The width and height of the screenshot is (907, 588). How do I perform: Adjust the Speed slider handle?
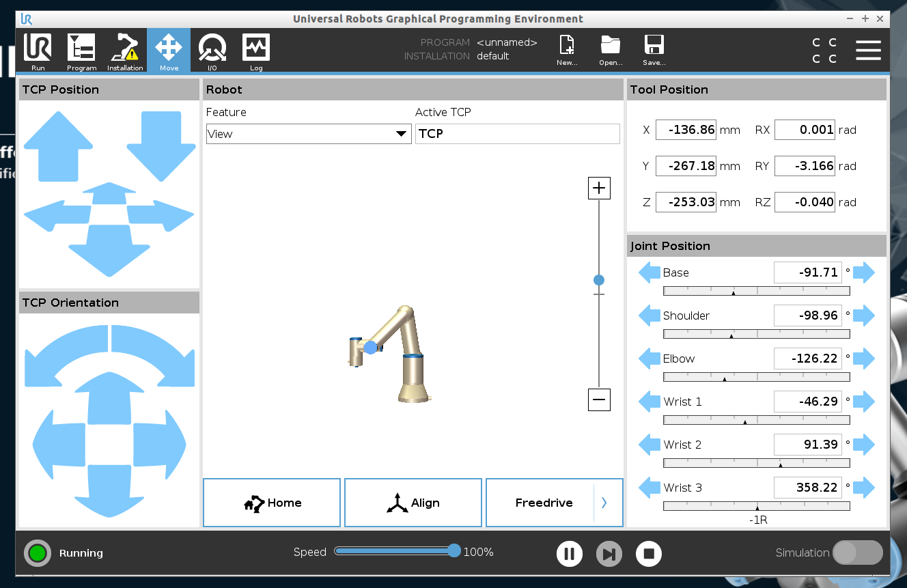[454, 550]
